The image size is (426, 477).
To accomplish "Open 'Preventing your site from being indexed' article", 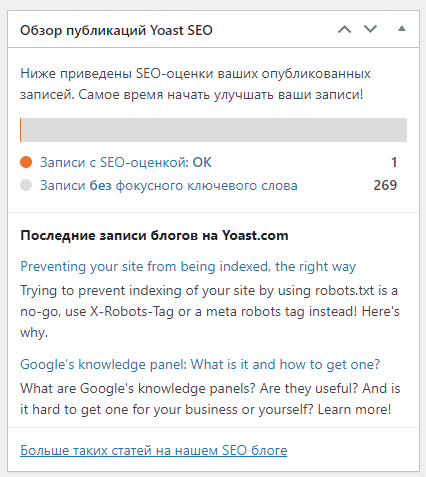I will point(188,267).
